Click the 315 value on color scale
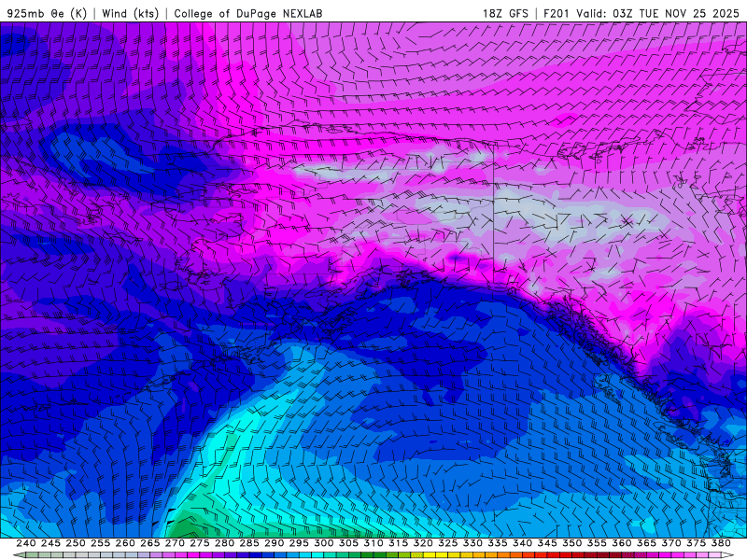Viewport: 747px width, 560px height. tap(399, 543)
